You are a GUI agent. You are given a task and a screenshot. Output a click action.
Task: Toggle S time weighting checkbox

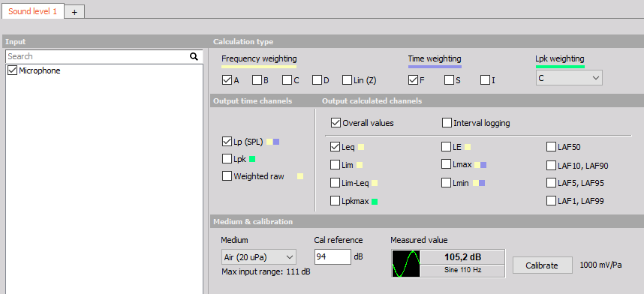pos(449,80)
